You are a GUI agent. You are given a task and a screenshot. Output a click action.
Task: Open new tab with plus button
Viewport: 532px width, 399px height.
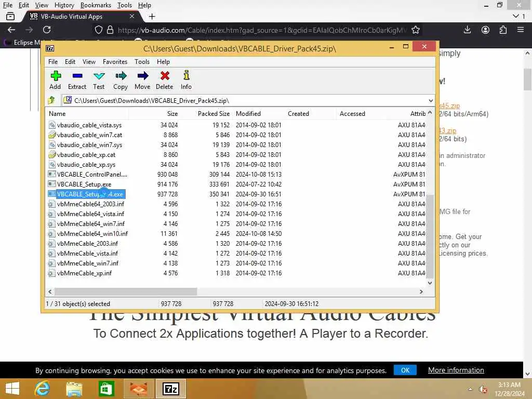click(152, 16)
